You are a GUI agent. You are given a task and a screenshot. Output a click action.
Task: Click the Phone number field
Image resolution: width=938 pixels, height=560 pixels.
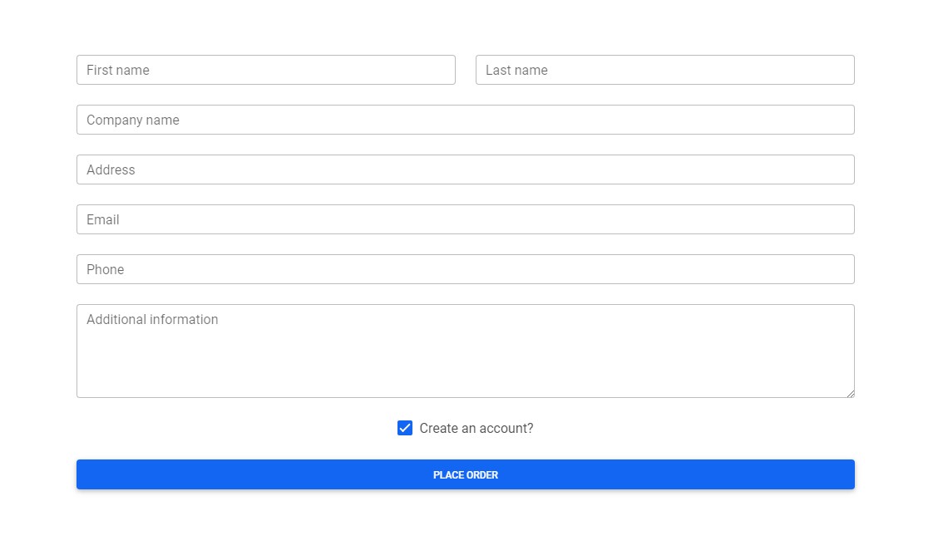pos(466,269)
